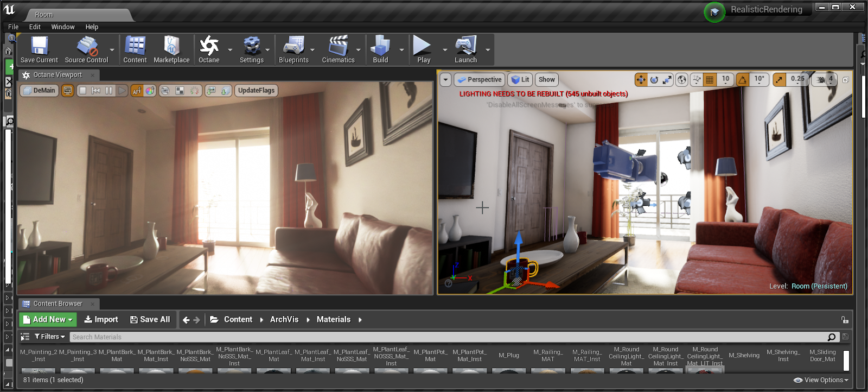Viewport: 868px width, 392px height.
Task: Restart the Octane render with rewind button
Action: [x=96, y=91]
